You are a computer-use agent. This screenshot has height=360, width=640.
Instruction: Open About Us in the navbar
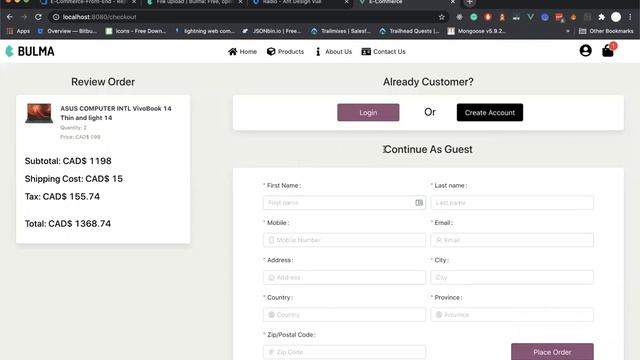(333, 51)
